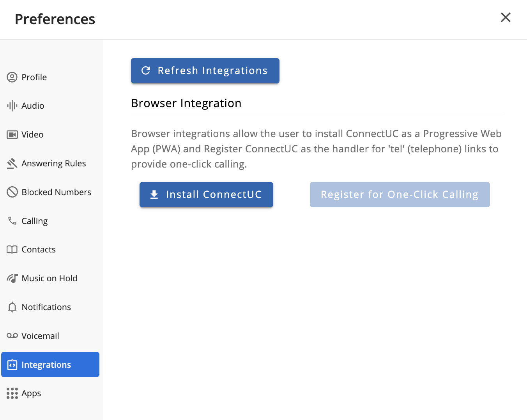
Task: Switch to Notifications settings
Action: click(46, 307)
